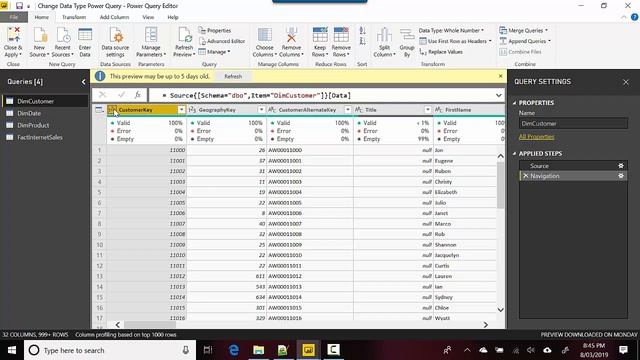Delete the Navigation step with X

point(526,176)
